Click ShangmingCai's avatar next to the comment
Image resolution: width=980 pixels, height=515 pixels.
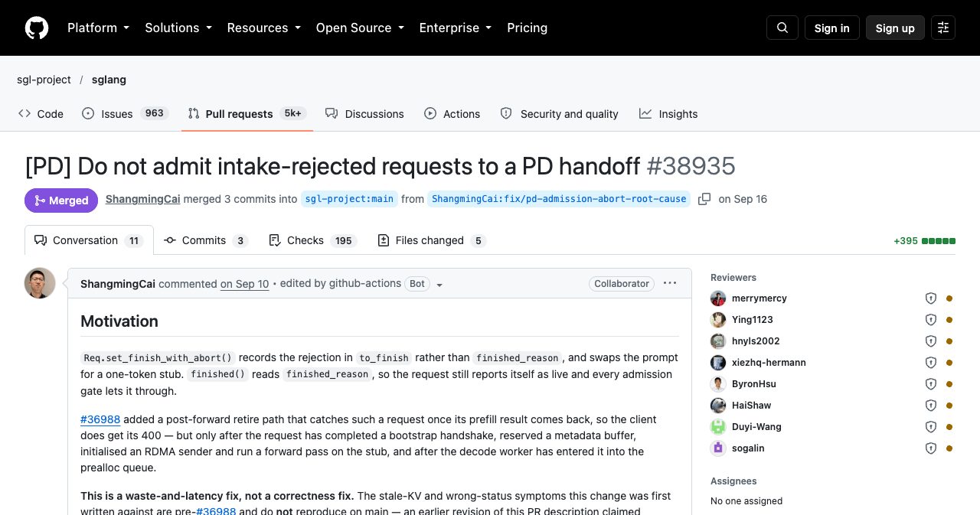pos(40,283)
